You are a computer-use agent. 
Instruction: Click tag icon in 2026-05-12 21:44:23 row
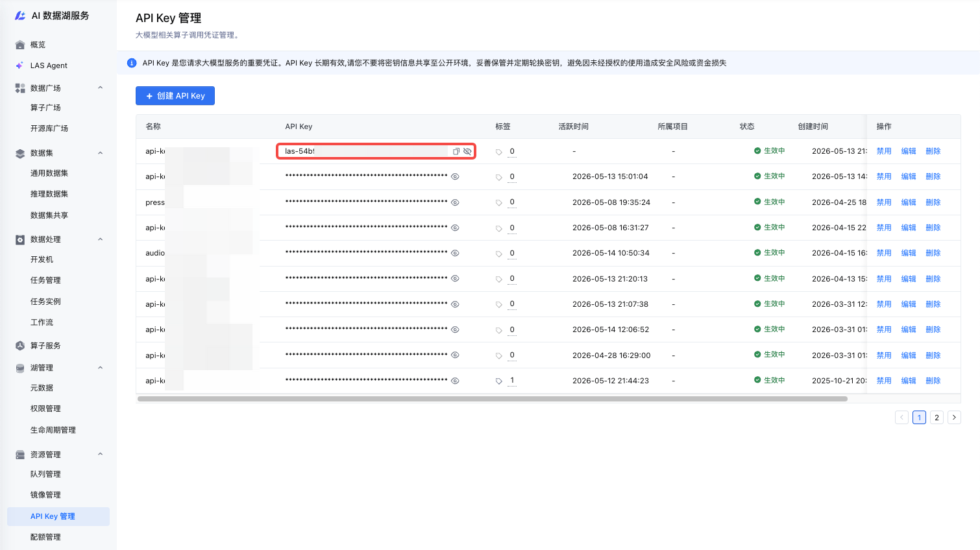tap(499, 381)
